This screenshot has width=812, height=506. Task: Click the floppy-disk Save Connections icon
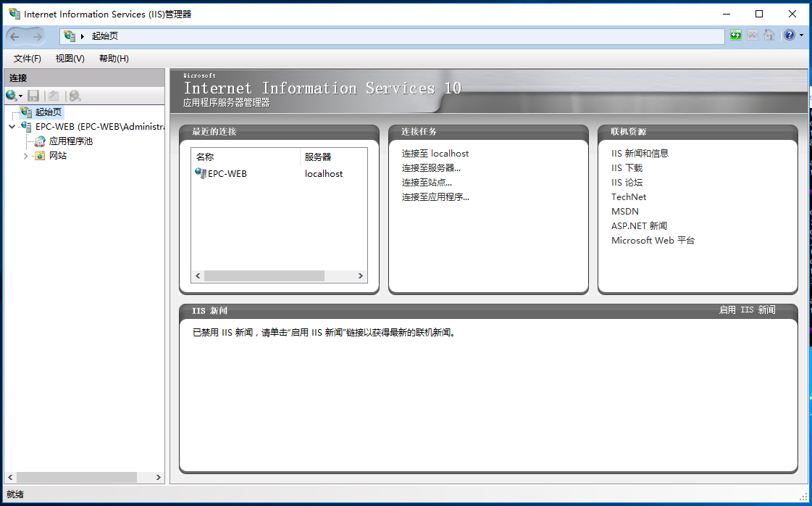pyautogui.click(x=33, y=96)
